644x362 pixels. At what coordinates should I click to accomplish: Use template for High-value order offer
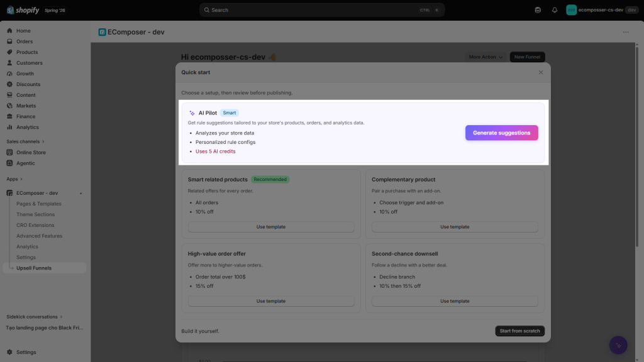(x=270, y=301)
